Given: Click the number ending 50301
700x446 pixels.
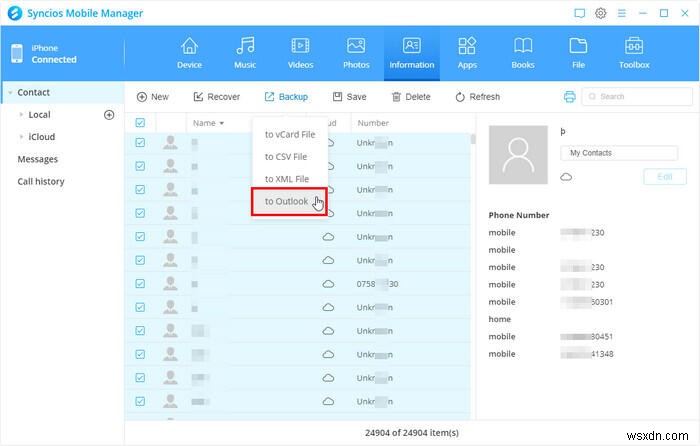Looking at the screenshot, I should (x=587, y=302).
